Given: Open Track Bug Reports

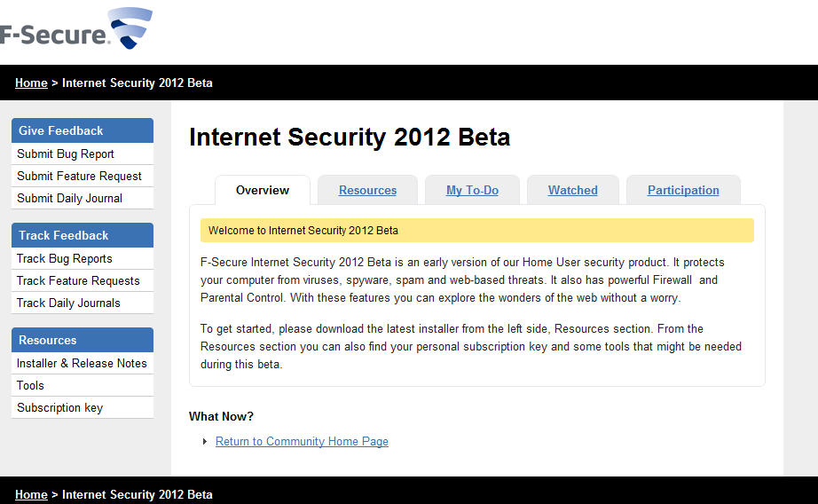Looking at the screenshot, I should coord(65,258).
